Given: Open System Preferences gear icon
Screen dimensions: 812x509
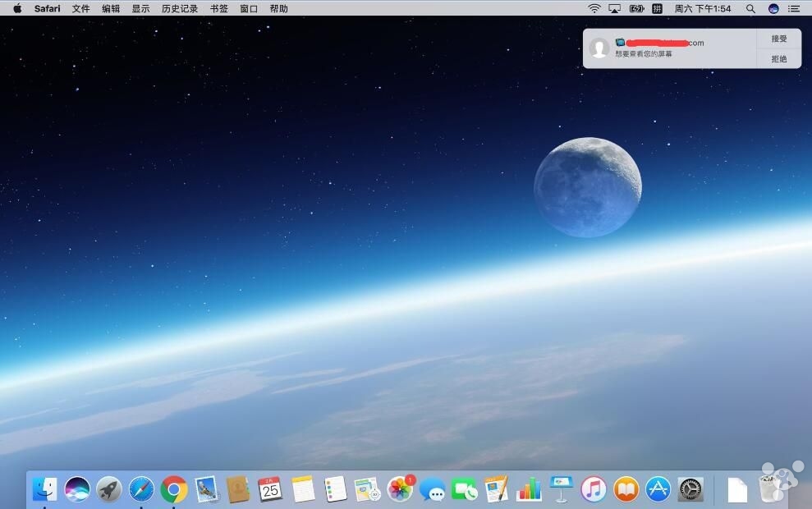Looking at the screenshot, I should pyautogui.click(x=690, y=489).
